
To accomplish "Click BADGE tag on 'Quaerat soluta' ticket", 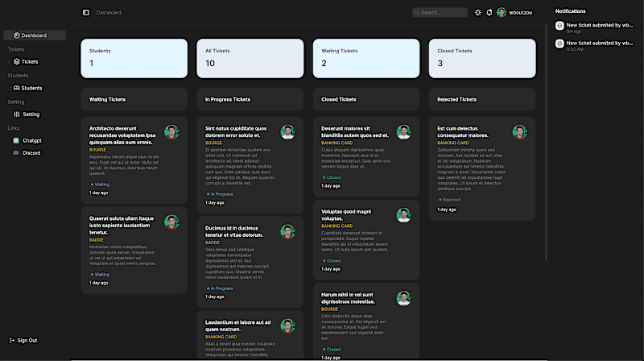I will coord(97,239).
